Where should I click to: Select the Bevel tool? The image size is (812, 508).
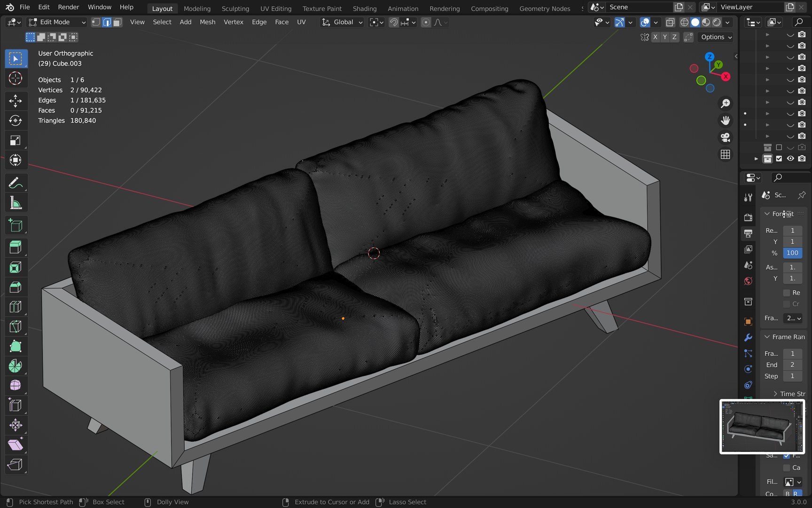(16, 287)
